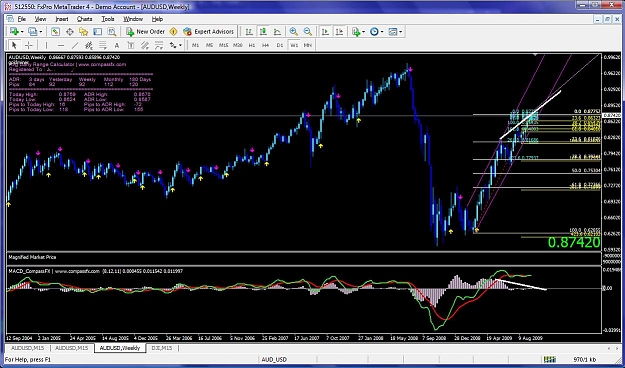Switch chart to Candlesticks mode
625x368 pixels.
(x=263, y=31)
